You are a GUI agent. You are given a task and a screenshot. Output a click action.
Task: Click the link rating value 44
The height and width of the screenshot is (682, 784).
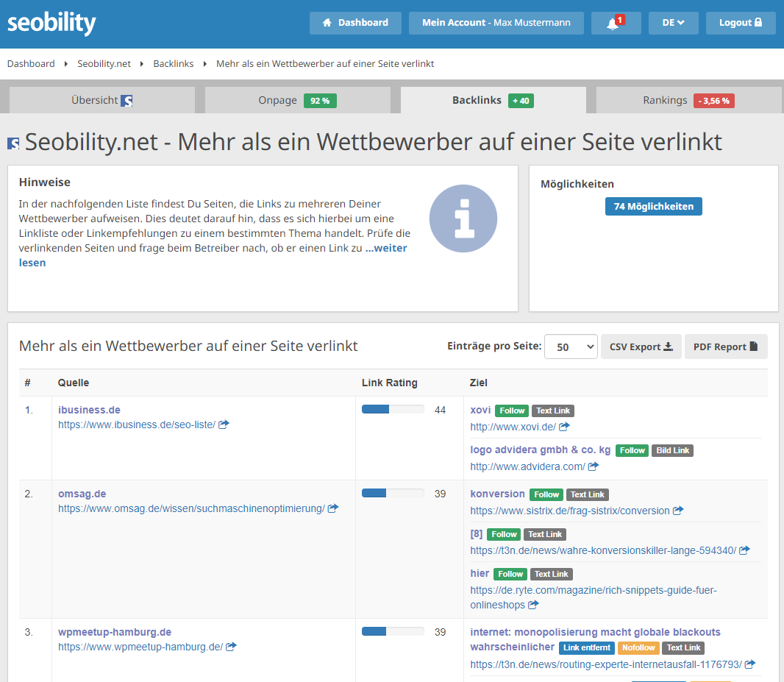click(x=440, y=410)
